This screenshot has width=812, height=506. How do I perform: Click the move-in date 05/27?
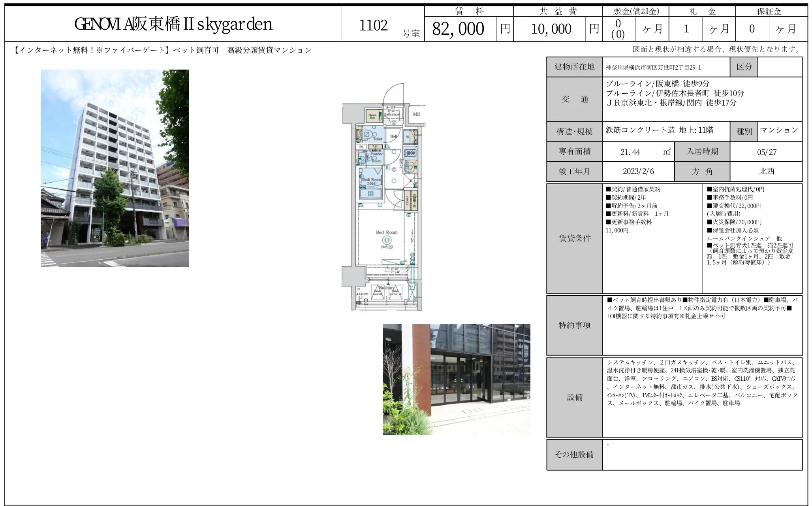pos(767,152)
